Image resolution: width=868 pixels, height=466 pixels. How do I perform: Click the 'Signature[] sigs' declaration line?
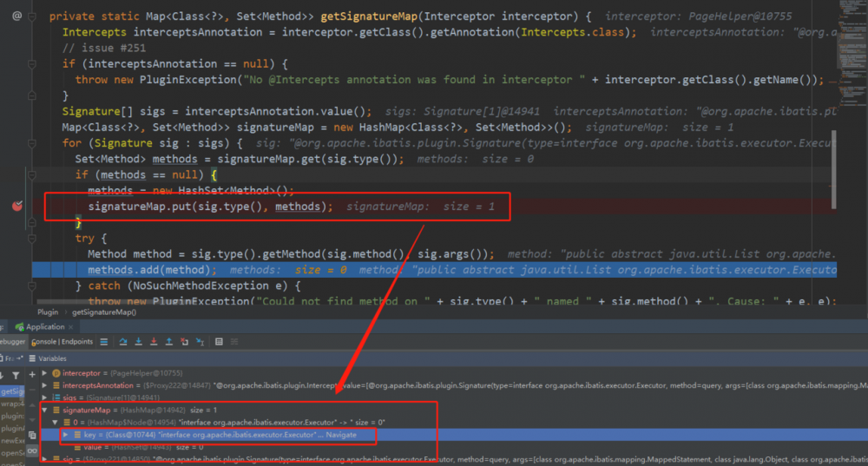tap(216, 111)
